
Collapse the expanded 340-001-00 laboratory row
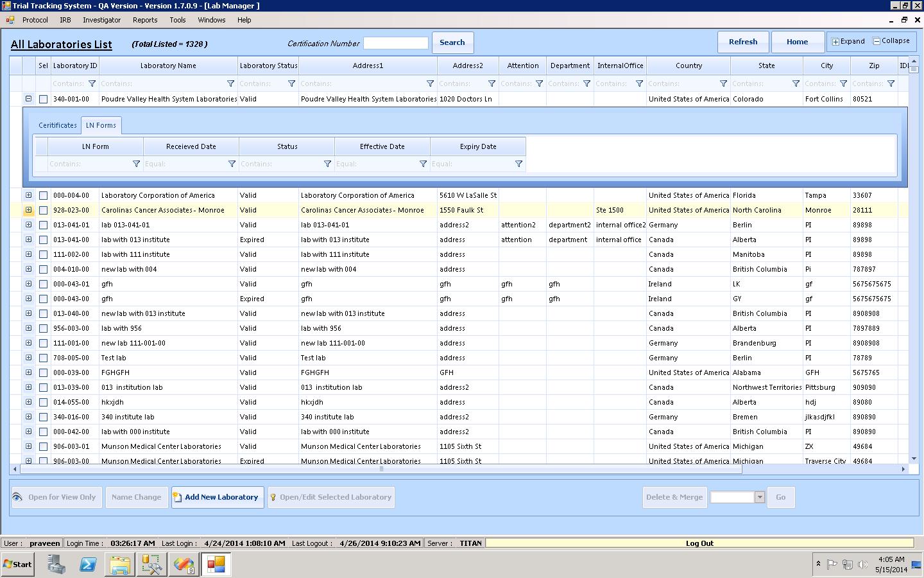28,99
